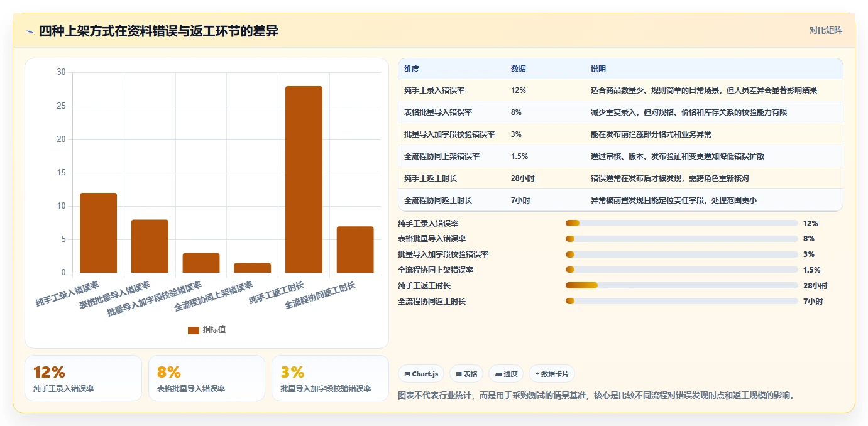Click the description starting 减少重复录入
This screenshot has width=868, height=426.
689,112
